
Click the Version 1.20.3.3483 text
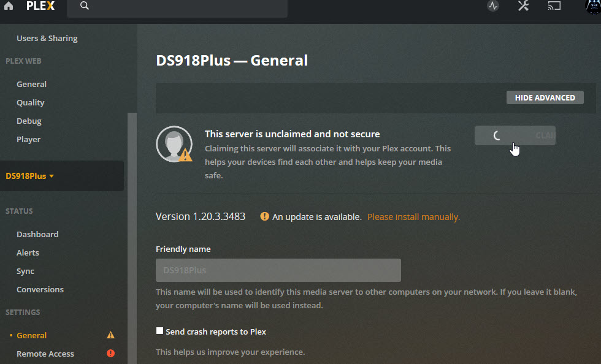[201, 216]
